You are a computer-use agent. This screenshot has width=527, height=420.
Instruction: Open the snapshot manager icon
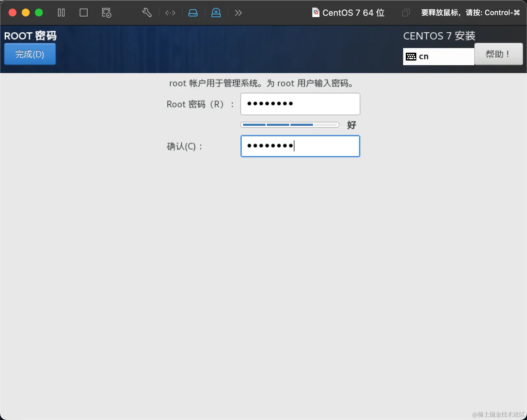[106, 13]
